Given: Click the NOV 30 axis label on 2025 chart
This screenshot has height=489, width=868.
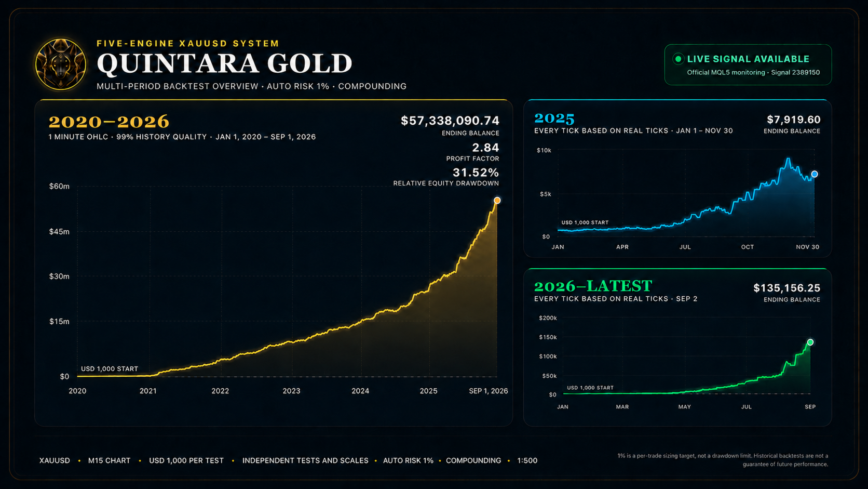Looking at the screenshot, I should coord(807,247).
